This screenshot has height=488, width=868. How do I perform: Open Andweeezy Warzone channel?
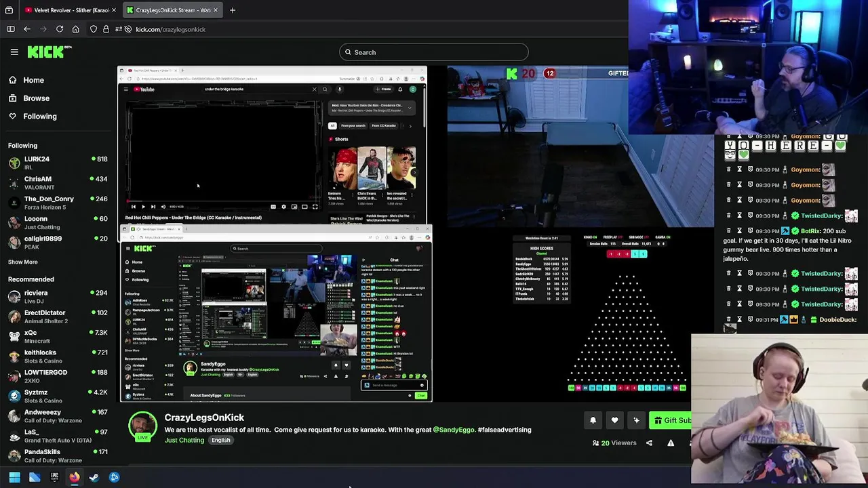click(58, 415)
